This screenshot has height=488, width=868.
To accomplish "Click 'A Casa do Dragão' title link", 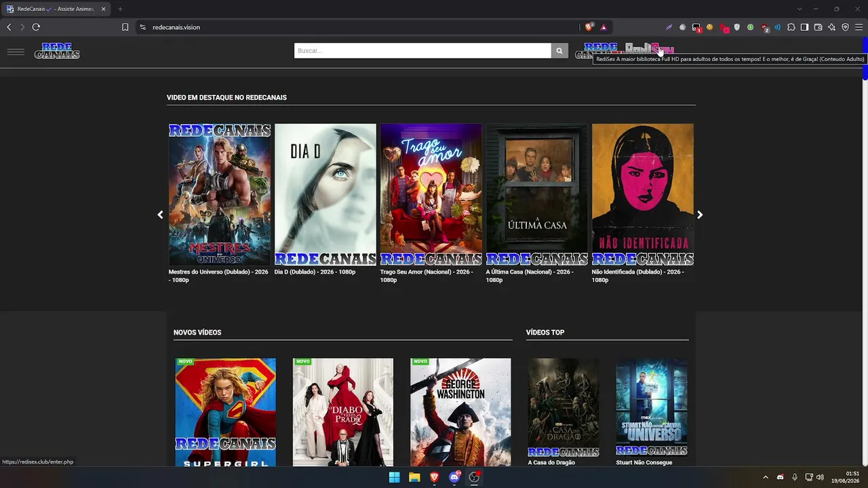I will tap(551, 462).
